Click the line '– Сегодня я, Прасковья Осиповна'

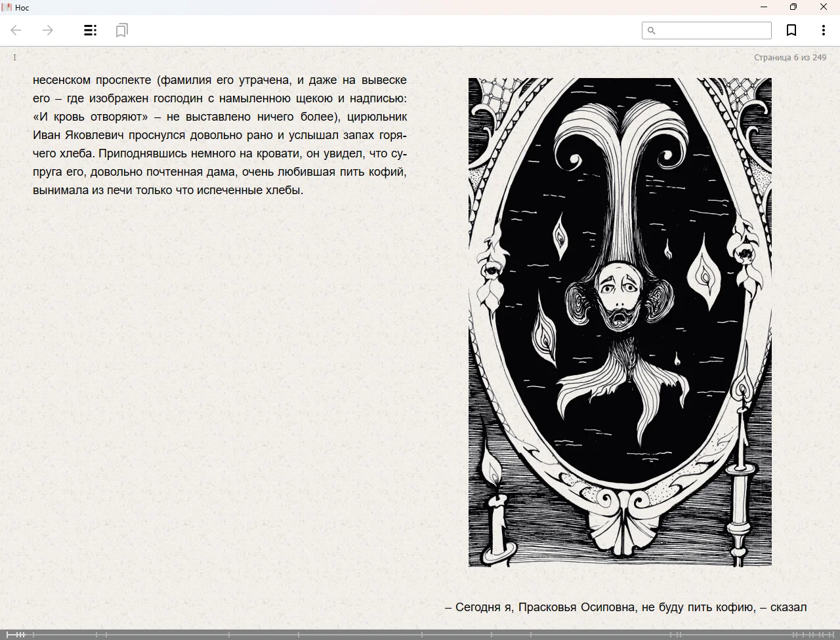coord(625,607)
